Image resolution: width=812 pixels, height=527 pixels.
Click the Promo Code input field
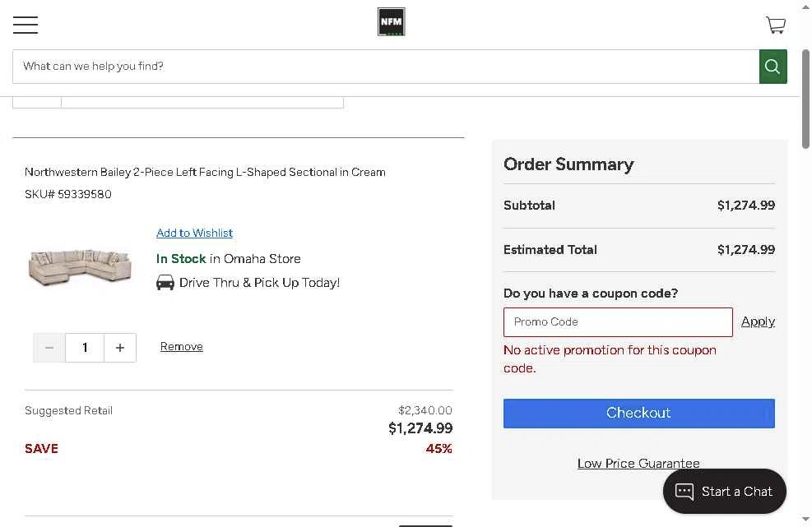coord(618,322)
